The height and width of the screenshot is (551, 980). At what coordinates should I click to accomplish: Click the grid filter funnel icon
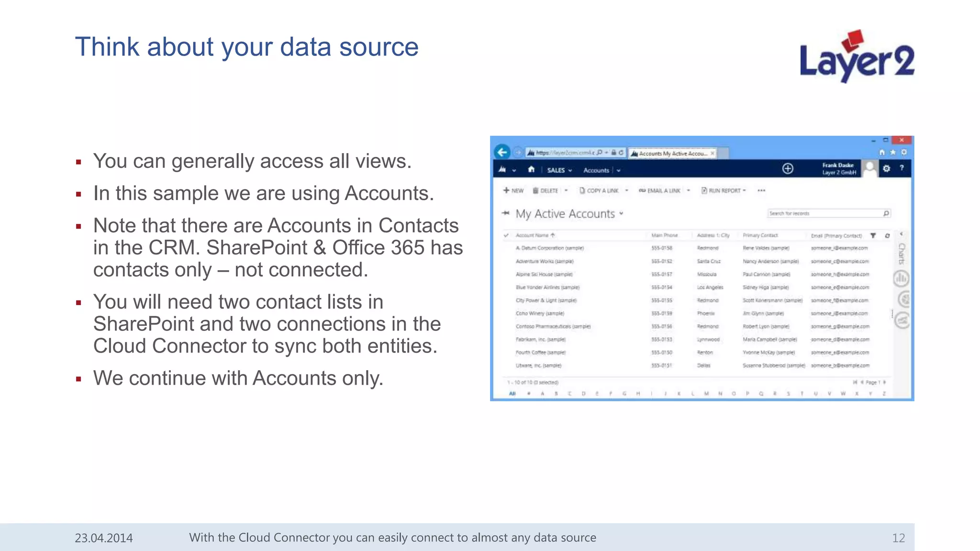pos(873,235)
